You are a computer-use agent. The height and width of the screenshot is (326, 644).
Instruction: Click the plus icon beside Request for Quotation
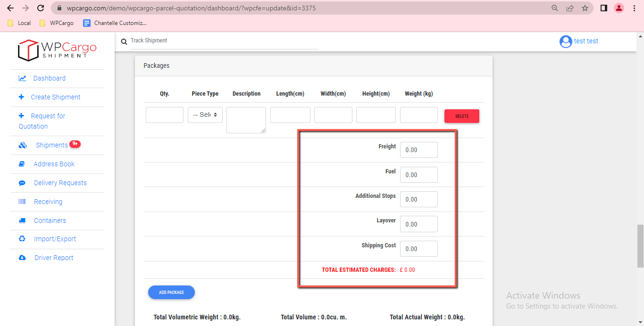pyautogui.click(x=21, y=116)
